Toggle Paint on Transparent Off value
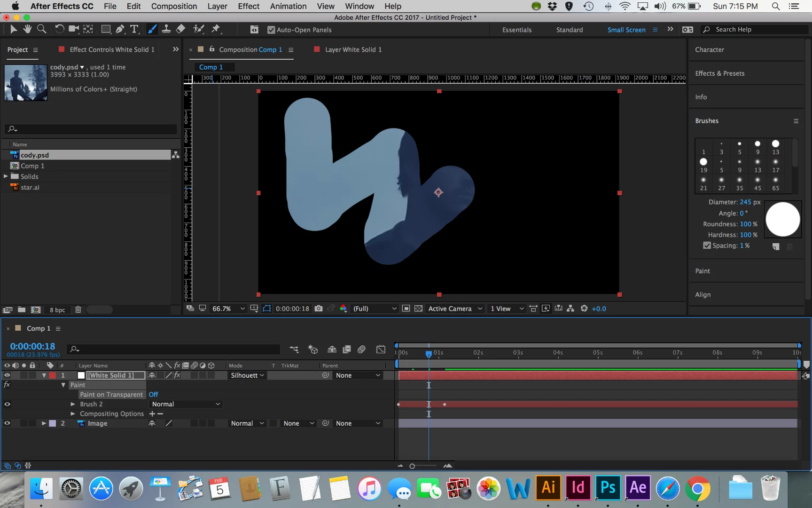Viewport: 812px width, 508px height. pyautogui.click(x=153, y=395)
